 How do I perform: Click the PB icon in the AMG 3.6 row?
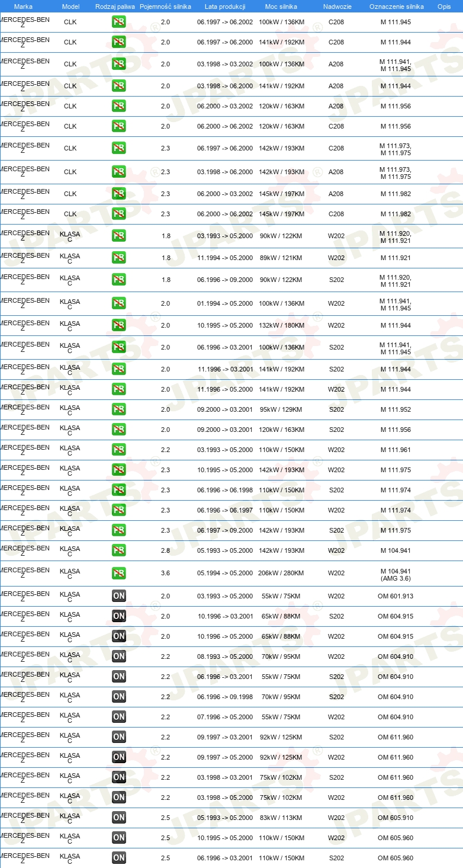click(x=119, y=573)
